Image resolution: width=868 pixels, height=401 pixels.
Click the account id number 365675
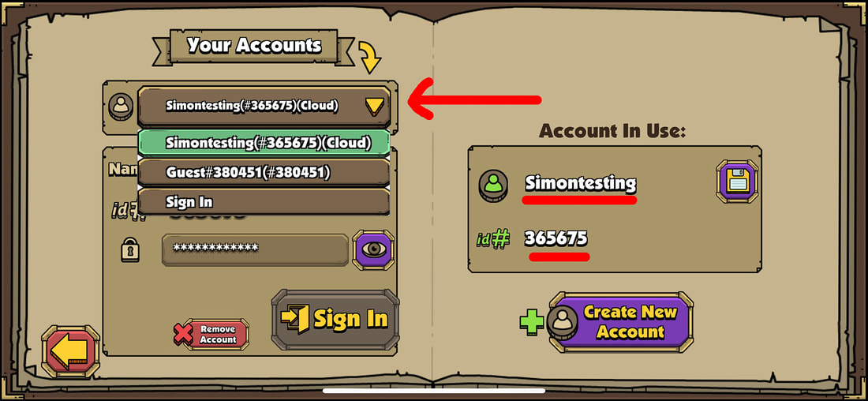point(556,238)
